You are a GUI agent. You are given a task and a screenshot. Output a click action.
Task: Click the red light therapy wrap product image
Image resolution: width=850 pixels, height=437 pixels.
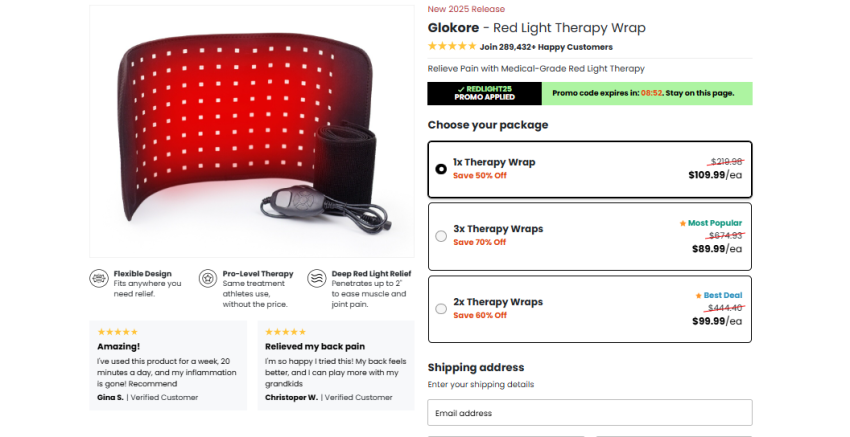(251, 131)
